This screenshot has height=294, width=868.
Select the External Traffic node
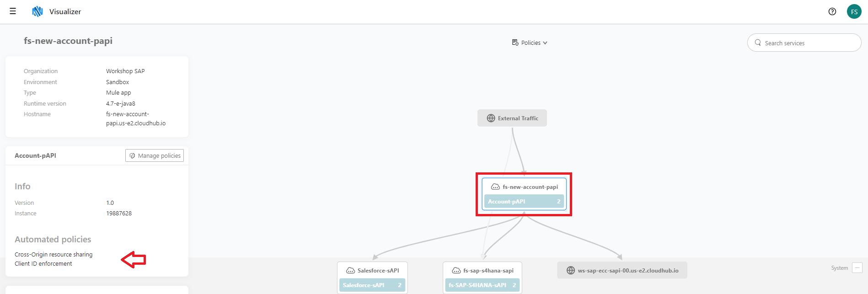coord(512,118)
